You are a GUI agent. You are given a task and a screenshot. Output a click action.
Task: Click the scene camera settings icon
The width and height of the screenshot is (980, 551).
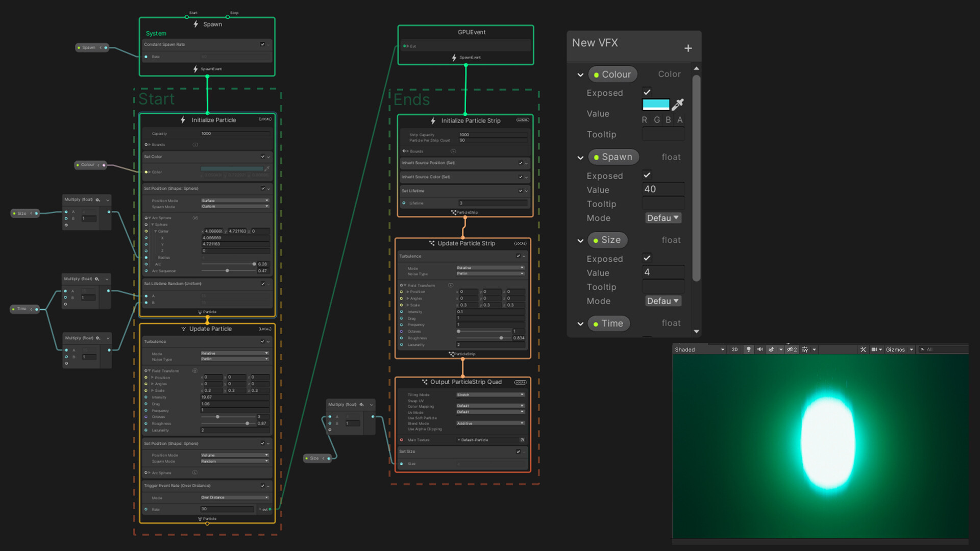tap(874, 349)
